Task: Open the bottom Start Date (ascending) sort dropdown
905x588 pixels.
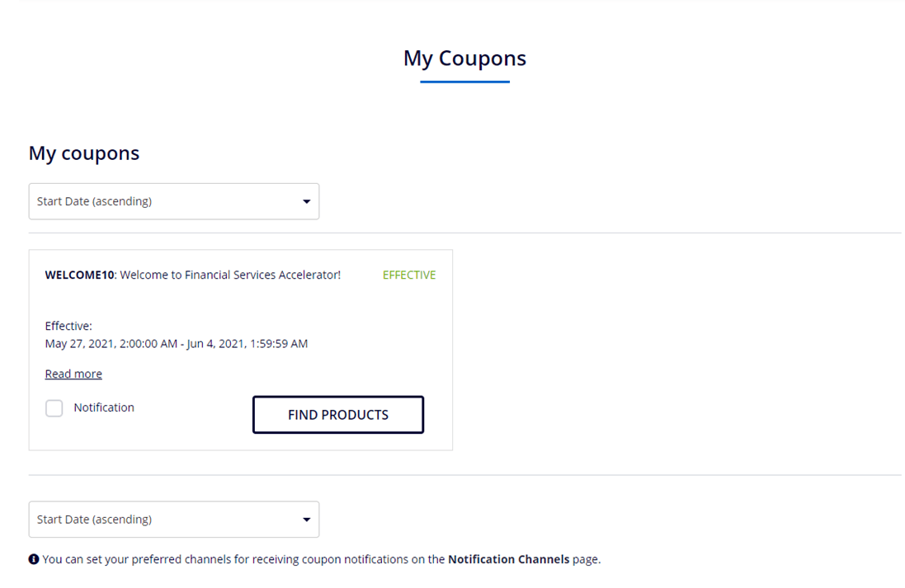Action: pyautogui.click(x=173, y=520)
